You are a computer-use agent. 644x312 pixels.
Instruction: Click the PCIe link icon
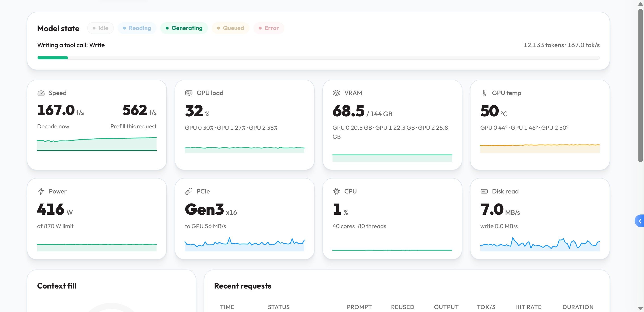point(189,191)
